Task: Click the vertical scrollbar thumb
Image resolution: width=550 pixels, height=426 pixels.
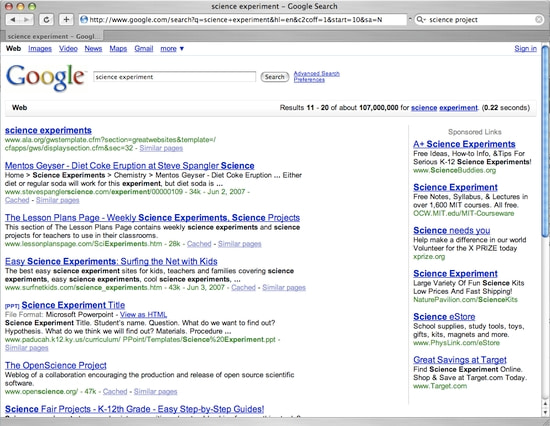Action: pyautogui.click(x=545, y=141)
